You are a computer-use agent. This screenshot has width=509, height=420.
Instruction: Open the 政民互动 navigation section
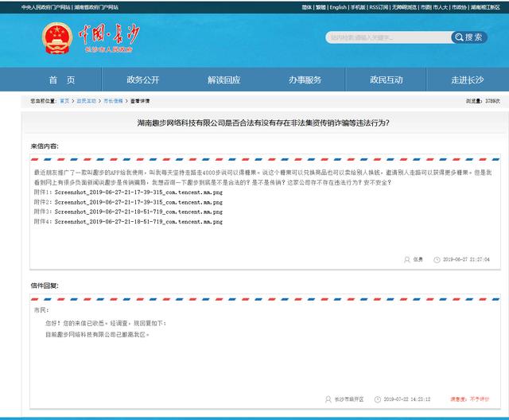point(387,80)
